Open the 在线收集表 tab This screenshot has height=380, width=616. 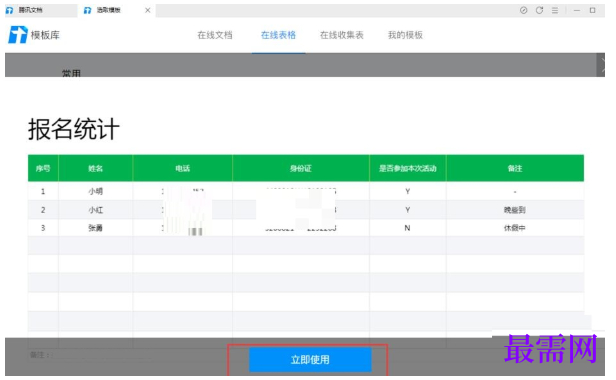tap(341, 35)
